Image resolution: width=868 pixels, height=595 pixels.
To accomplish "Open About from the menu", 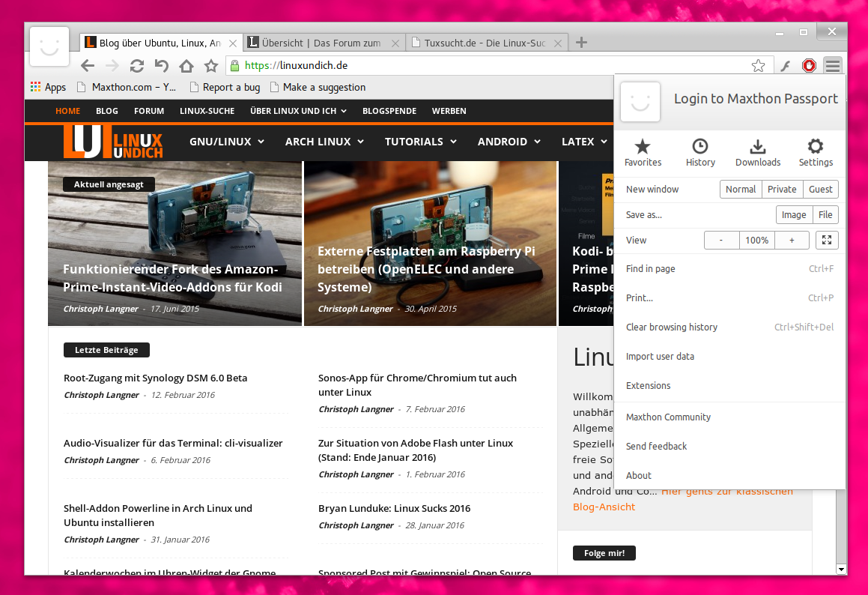I will click(729, 475).
